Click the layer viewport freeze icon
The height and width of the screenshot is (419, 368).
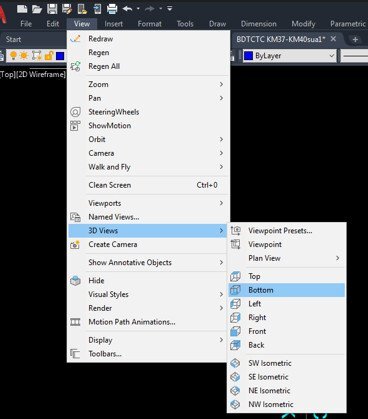pos(36,56)
